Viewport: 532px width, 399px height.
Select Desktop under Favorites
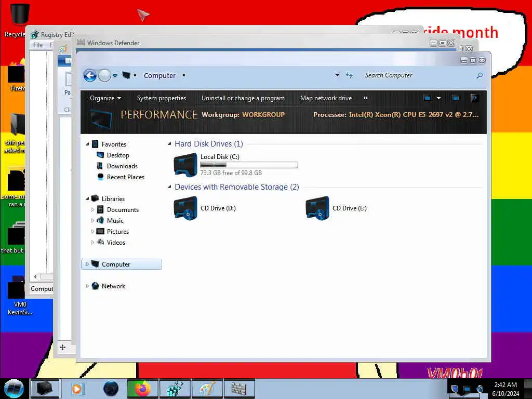118,155
